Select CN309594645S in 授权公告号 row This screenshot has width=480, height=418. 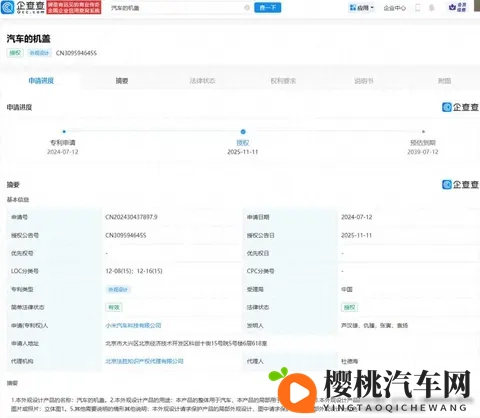(x=126, y=235)
